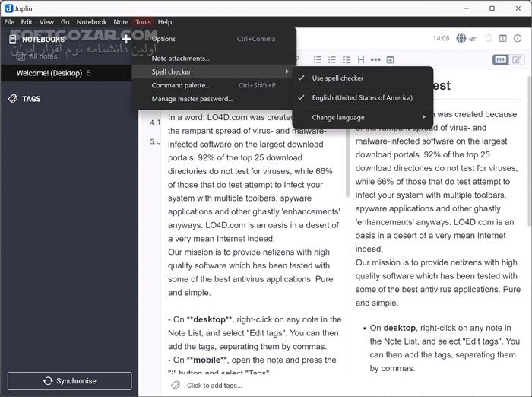
Task: Toggle editor layout with split-pane icon
Action: (x=503, y=38)
